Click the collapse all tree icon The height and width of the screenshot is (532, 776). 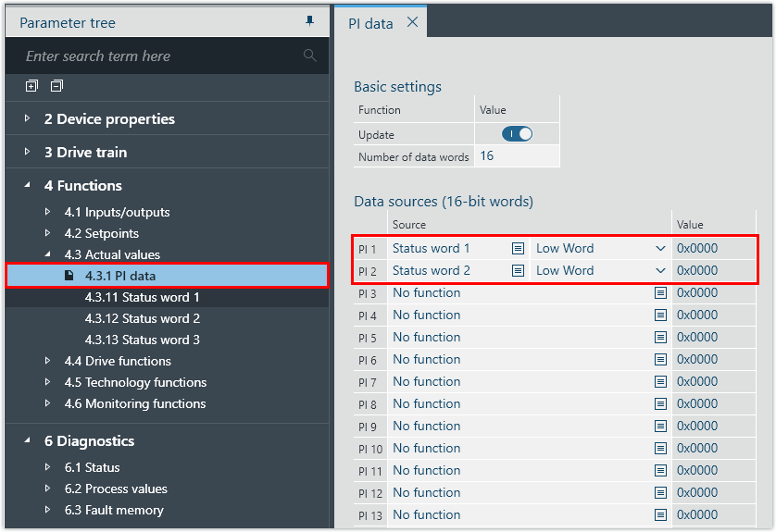(56, 86)
